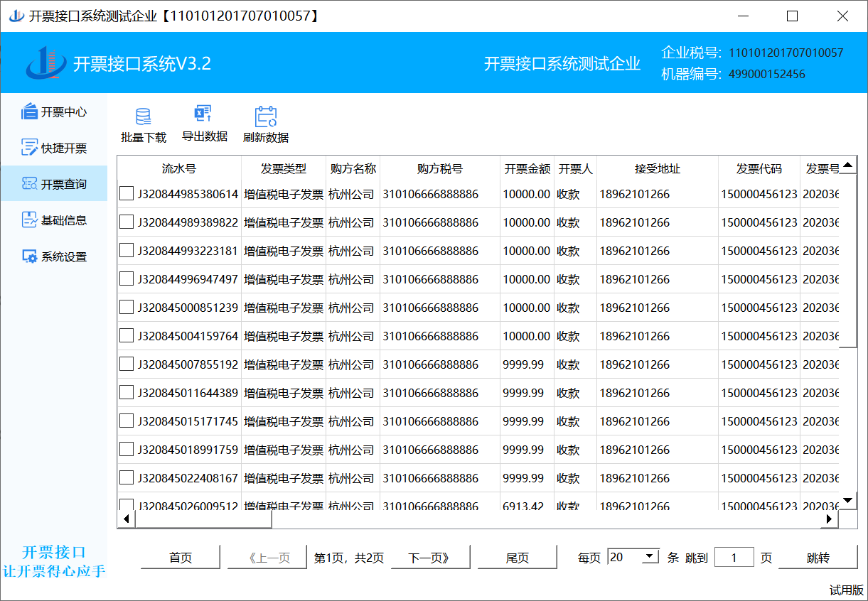
Task: Click the 跳到 page number input field
Action: point(733,558)
